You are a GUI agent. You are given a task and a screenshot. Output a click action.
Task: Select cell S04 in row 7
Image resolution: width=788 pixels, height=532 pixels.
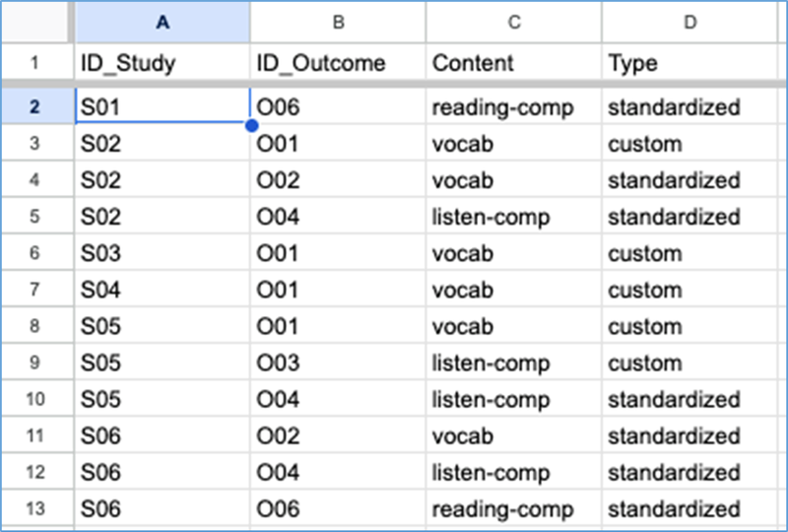pyautogui.click(x=163, y=290)
